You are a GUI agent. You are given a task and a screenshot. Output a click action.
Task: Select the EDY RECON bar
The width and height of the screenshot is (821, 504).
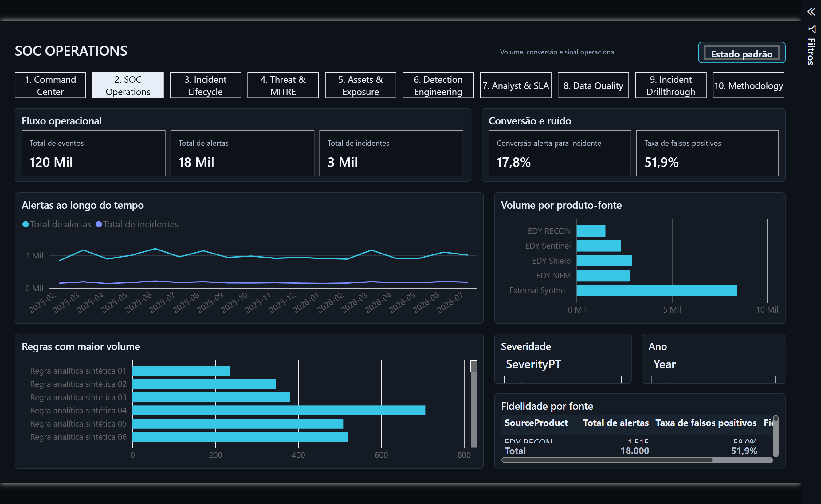591,231
